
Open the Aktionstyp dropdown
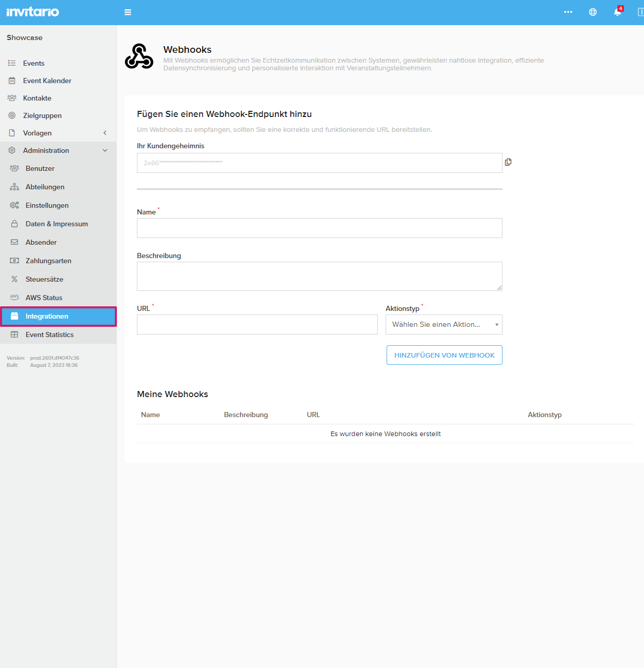(444, 325)
